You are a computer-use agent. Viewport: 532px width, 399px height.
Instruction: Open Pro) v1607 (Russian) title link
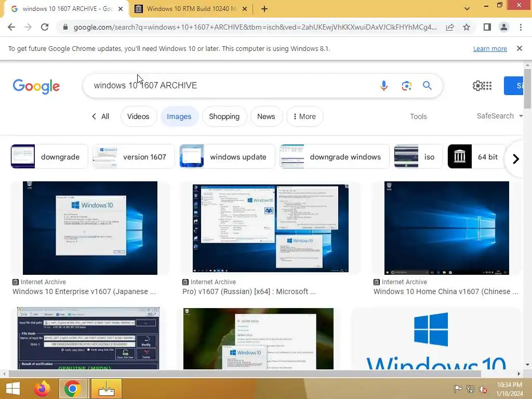[x=249, y=291]
